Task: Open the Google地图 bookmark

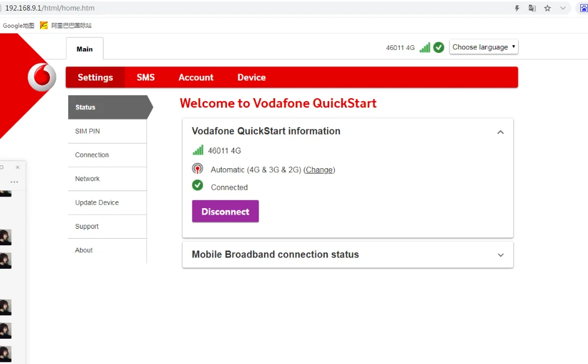Action: click(x=18, y=25)
